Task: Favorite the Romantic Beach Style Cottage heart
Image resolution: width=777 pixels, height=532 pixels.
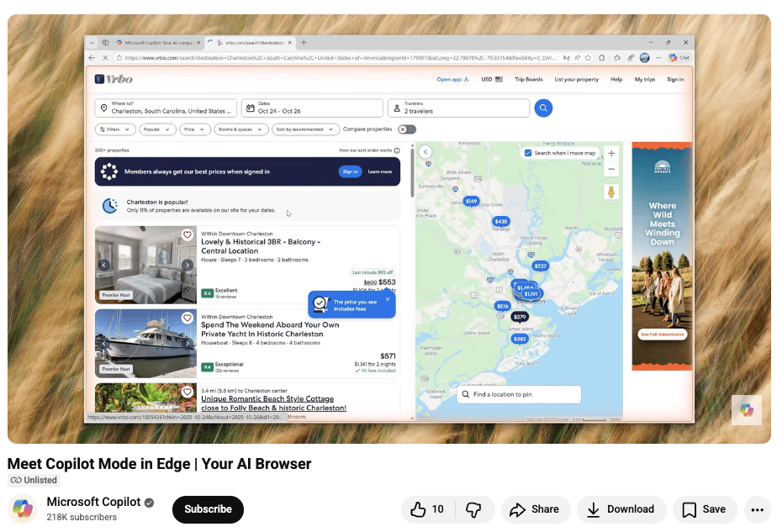Action: (x=187, y=392)
